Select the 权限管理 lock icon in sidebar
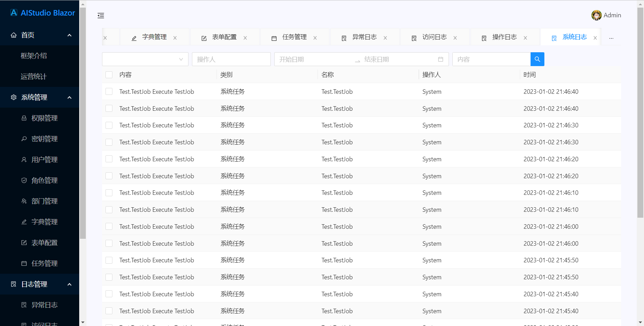The image size is (644, 326). click(x=24, y=118)
